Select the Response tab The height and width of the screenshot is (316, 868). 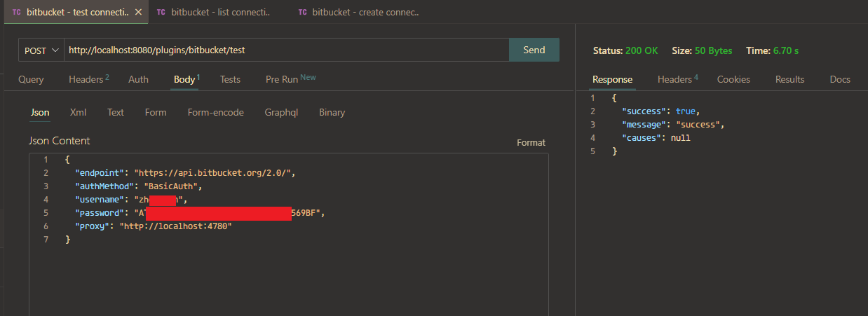(x=612, y=79)
